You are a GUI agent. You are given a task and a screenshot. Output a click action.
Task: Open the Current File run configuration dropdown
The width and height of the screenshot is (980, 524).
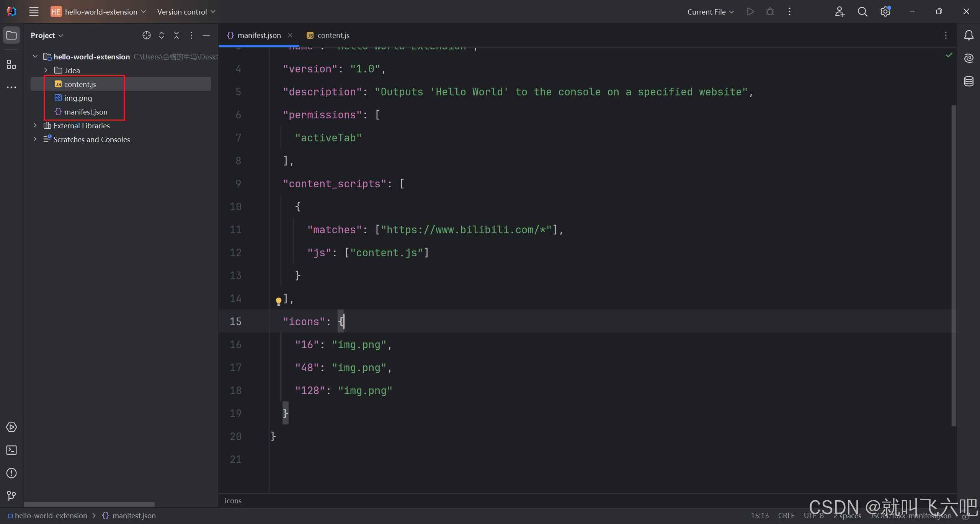click(x=710, y=12)
